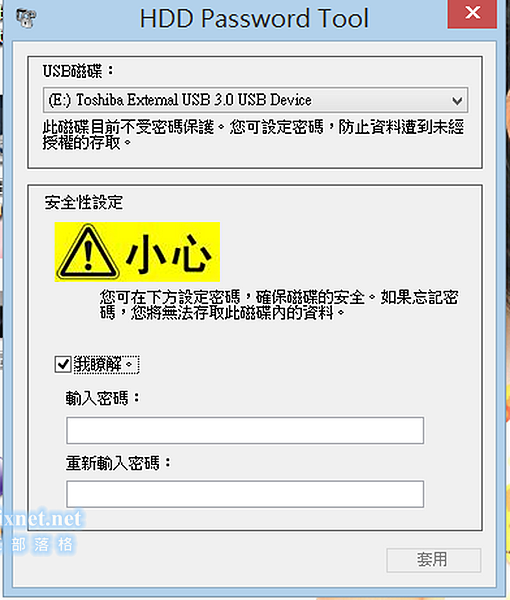The height and width of the screenshot is (600, 510).
Task: Select the Toshiba External USB 3.0 combo box
Action: point(255,100)
